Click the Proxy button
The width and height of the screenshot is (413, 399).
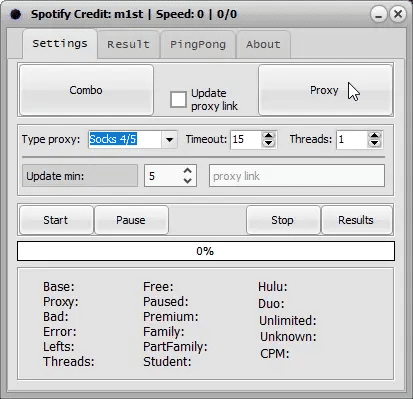325,90
